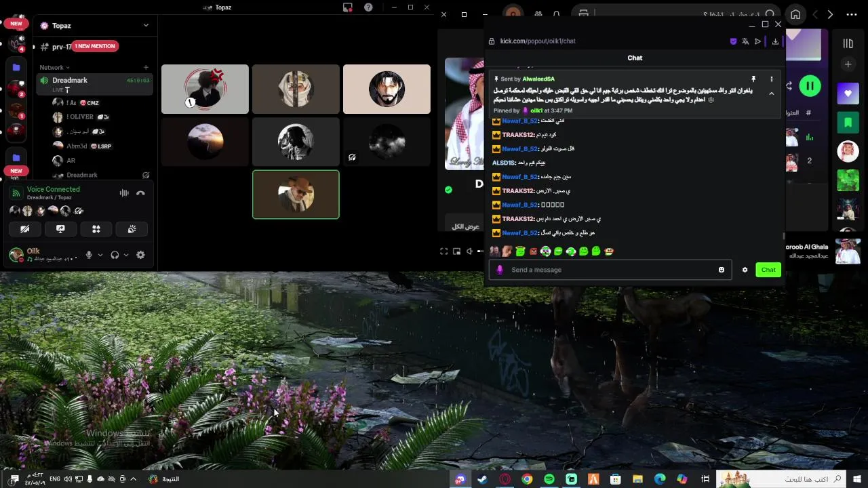Image resolution: width=868 pixels, height=488 pixels.
Task: Insert the green frog hat emote
Action: (520, 251)
